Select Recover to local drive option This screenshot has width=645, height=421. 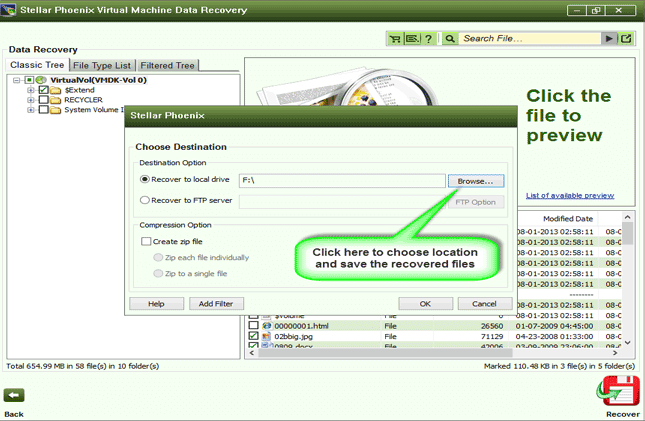point(145,179)
